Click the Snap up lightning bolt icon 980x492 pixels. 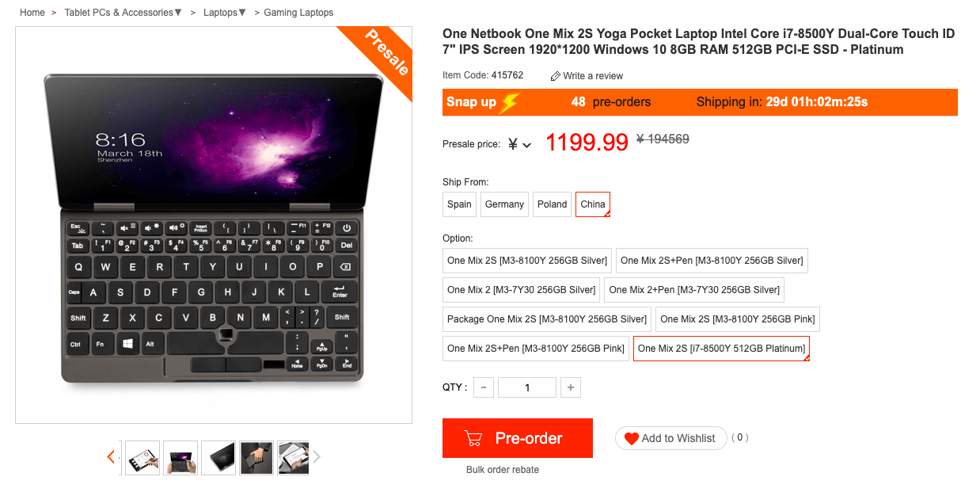tap(511, 102)
